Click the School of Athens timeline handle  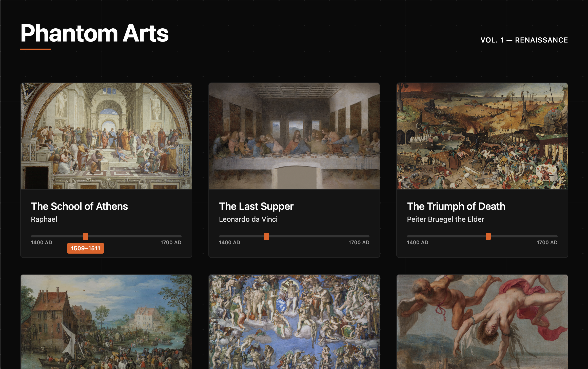(86, 236)
